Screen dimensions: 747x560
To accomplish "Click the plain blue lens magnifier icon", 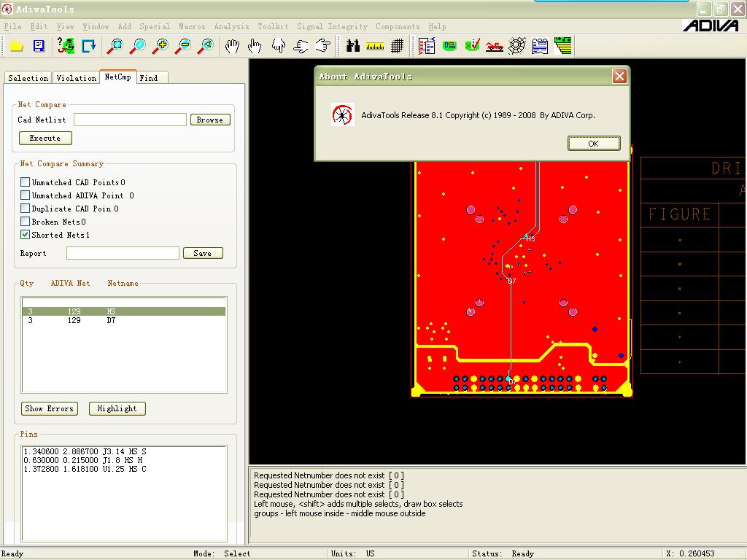I will 138,46.
